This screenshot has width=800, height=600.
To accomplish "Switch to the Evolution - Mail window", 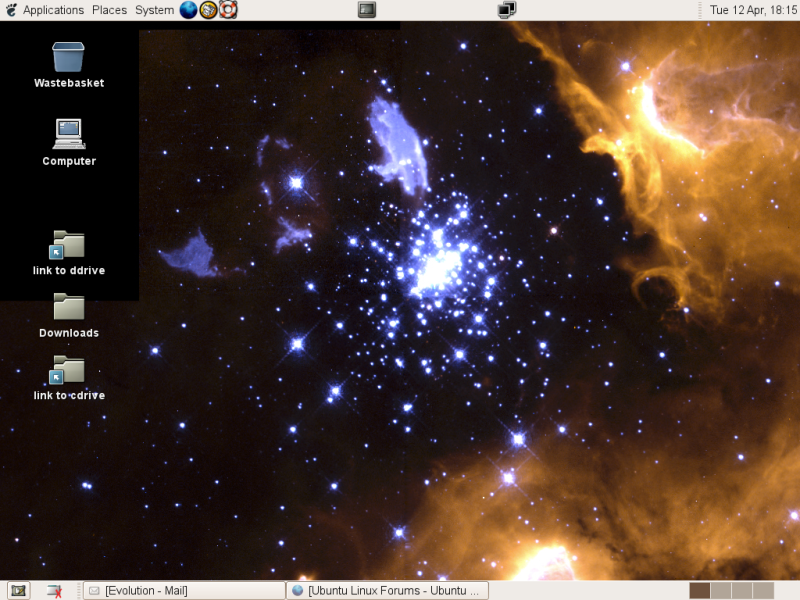I will coord(184,591).
